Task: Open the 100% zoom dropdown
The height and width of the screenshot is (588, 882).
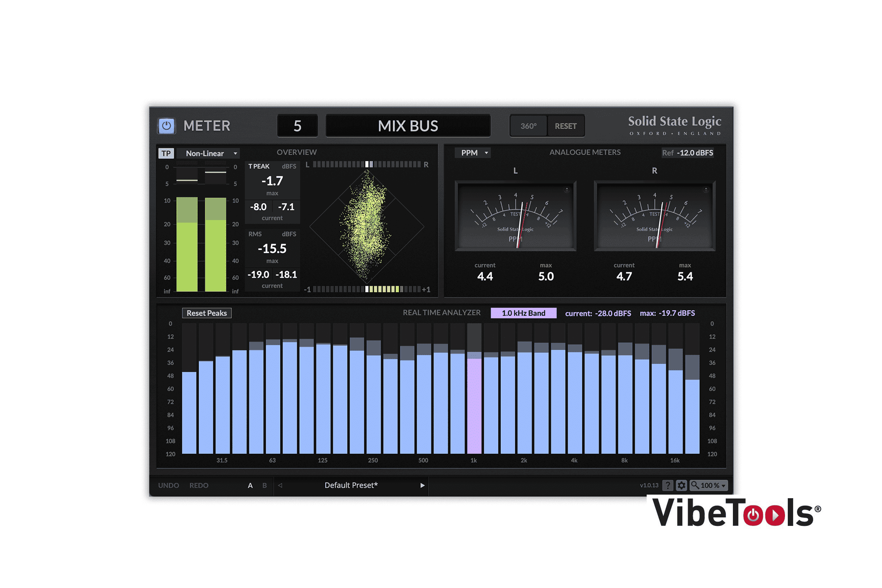Action: pyautogui.click(x=708, y=485)
